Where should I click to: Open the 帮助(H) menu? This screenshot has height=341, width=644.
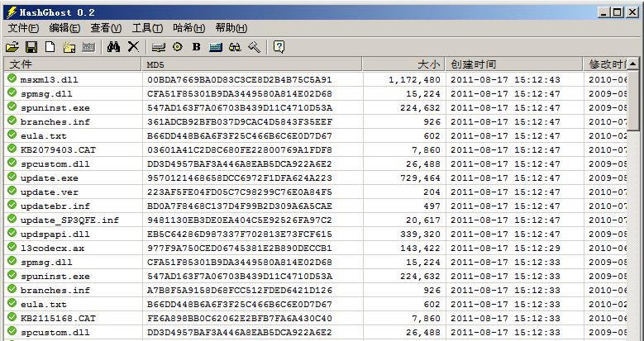click(x=231, y=28)
